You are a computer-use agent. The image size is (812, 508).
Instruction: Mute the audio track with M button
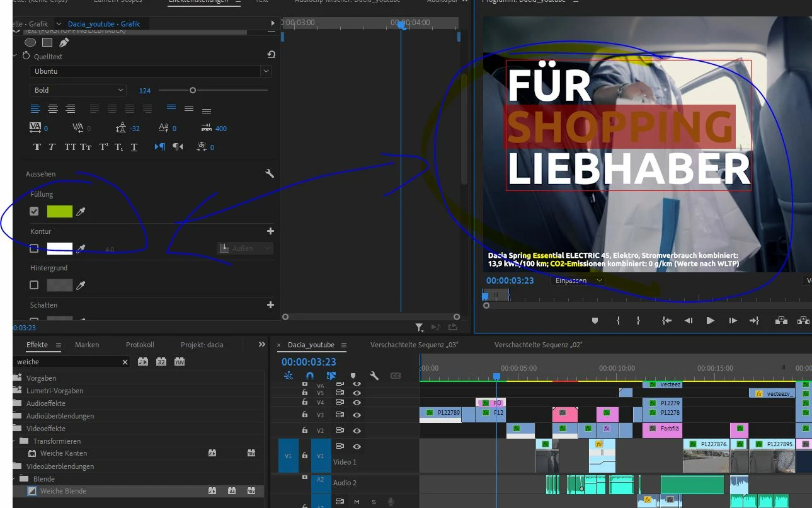coord(357,502)
